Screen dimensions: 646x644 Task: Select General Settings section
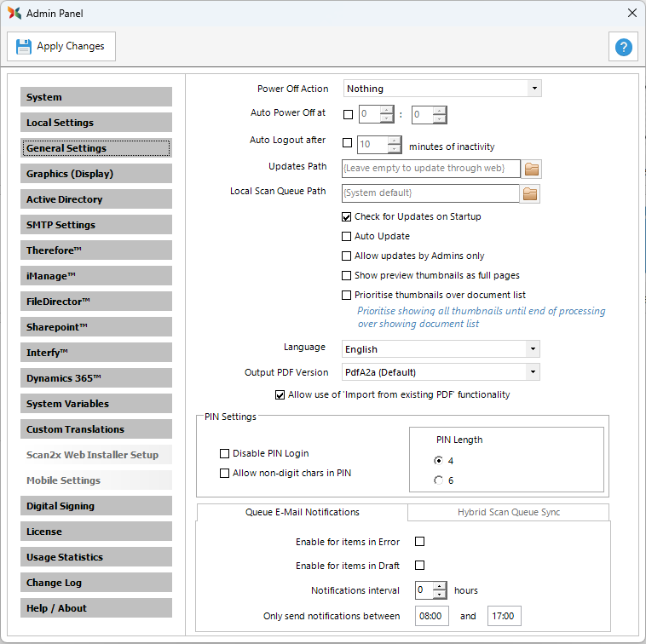tap(96, 148)
